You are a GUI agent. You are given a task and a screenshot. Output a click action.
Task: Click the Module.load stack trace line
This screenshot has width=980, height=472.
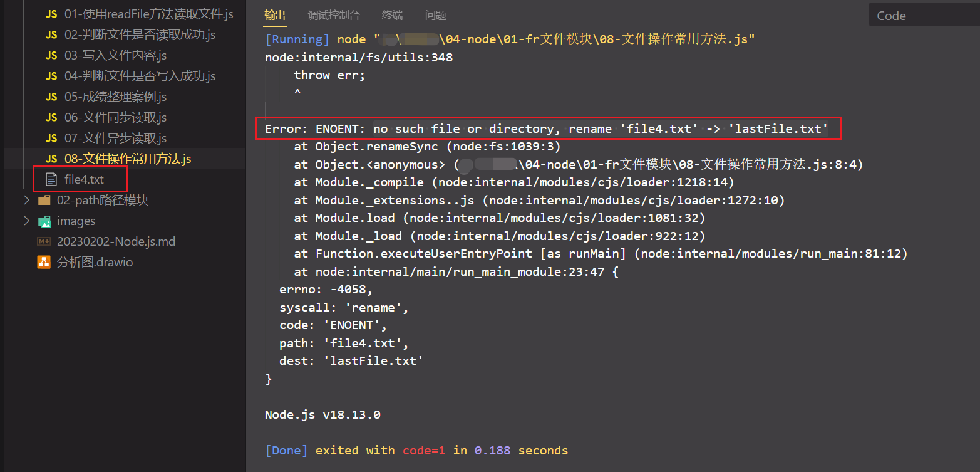(x=500, y=218)
